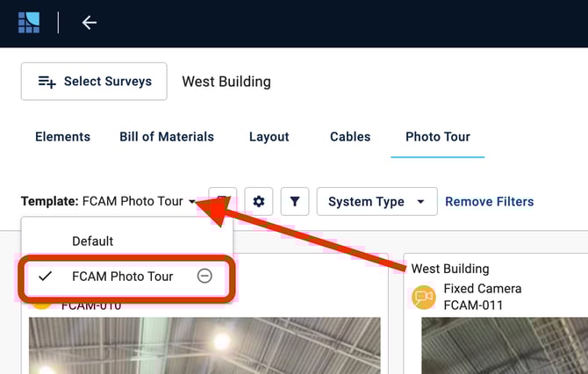This screenshot has height=374, width=588.
Task: Switch to the Layout tab
Action: 269,137
